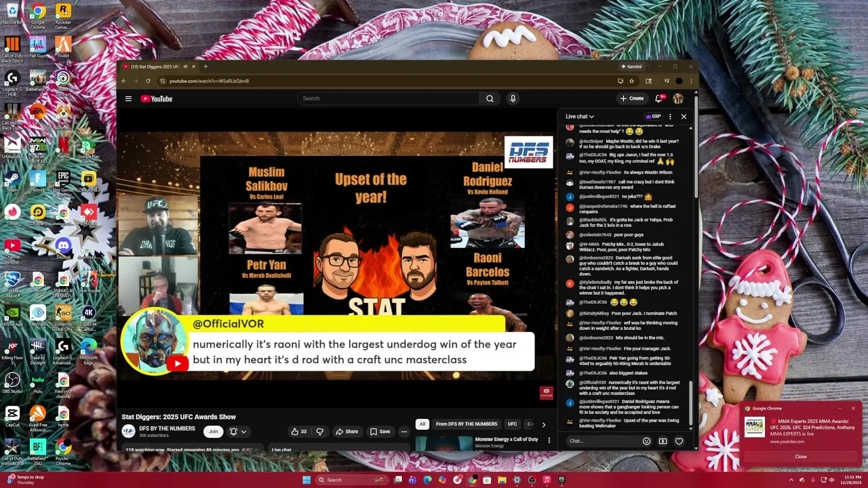Open options for Monster Energy suggested video
The height and width of the screenshot is (488, 868).
pos(549,441)
